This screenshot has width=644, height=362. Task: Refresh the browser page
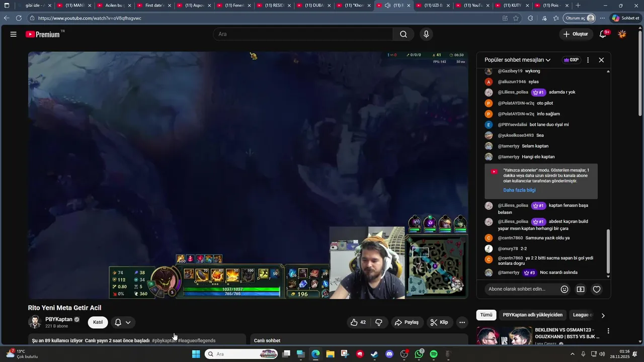coord(19,18)
